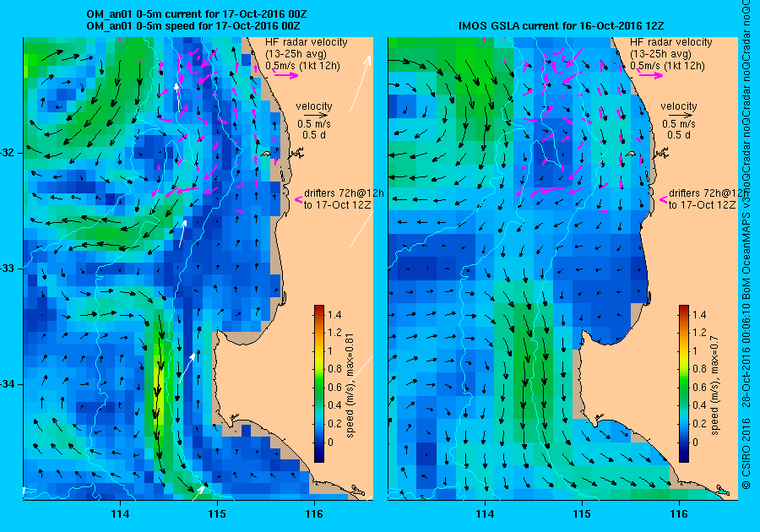Click the speed colorbar in IMOS GSLA map
The height and width of the screenshot is (532, 760).
click(684, 383)
